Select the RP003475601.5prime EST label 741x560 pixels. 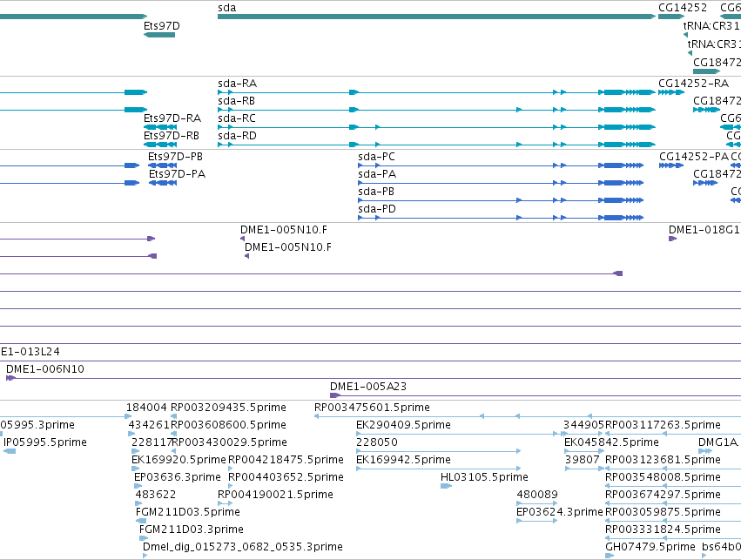[x=372, y=408]
